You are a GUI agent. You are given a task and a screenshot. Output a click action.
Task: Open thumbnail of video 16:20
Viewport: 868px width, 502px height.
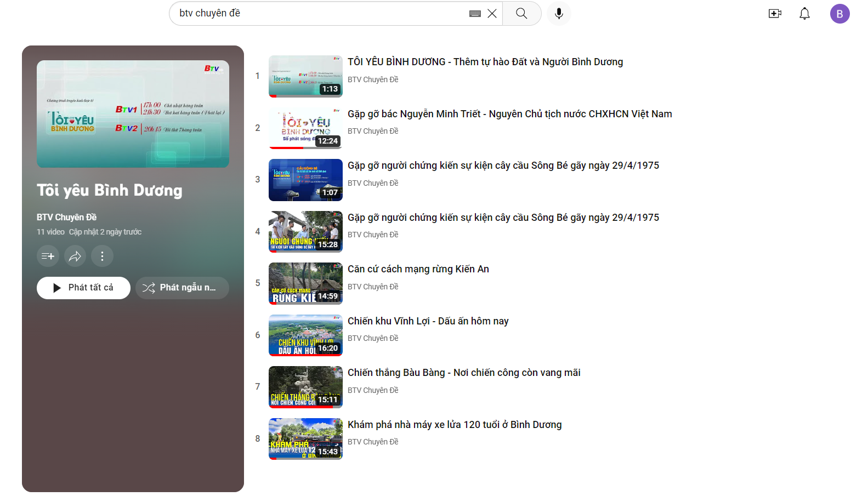point(305,335)
